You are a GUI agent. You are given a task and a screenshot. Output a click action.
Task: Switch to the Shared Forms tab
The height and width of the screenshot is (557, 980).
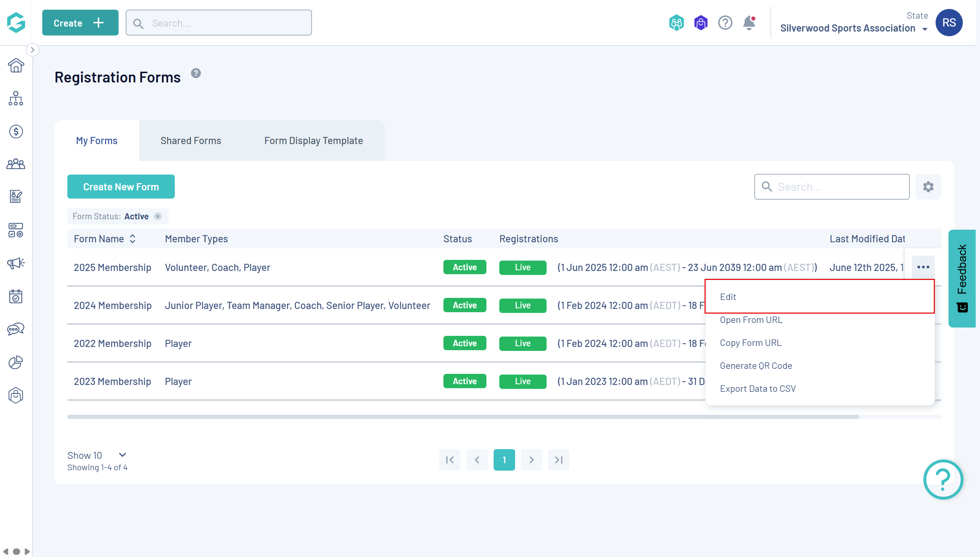191,141
